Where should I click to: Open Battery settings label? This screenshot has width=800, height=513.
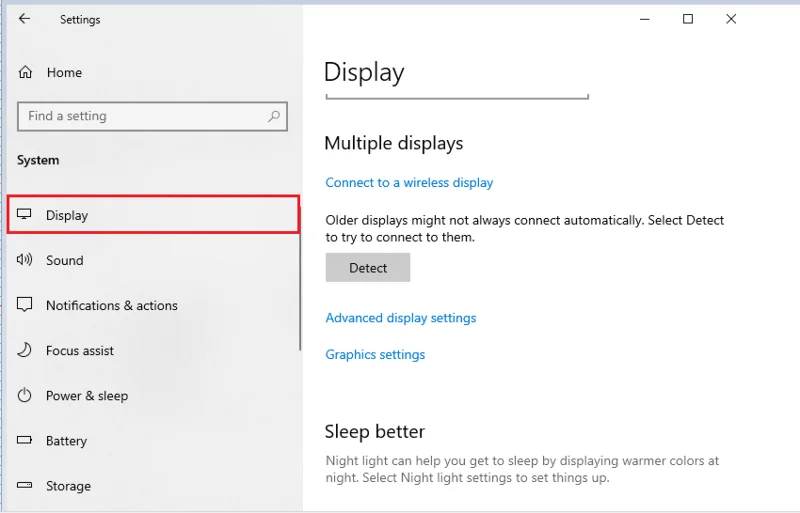(x=66, y=441)
